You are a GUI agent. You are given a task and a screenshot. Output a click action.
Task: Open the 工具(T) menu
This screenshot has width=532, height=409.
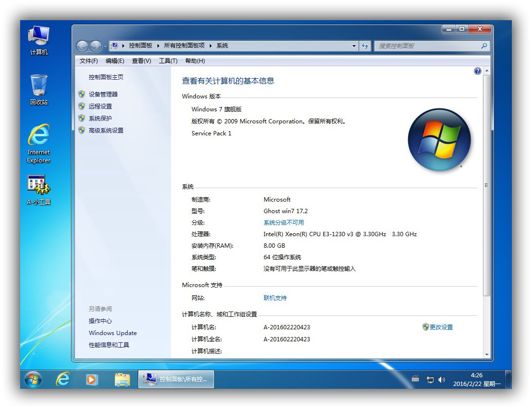click(168, 60)
